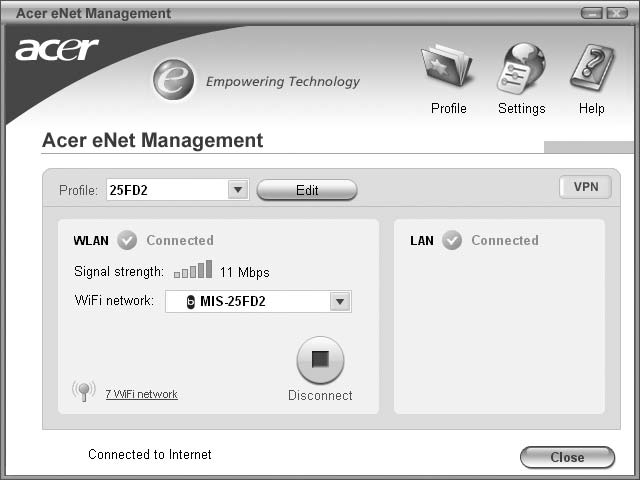
Task: Open the 7 WiFi network link
Action: [142, 394]
